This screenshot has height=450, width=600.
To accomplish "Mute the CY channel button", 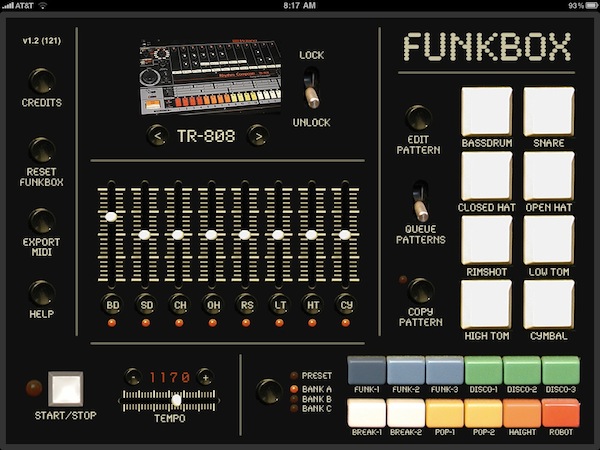I will point(346,305).
